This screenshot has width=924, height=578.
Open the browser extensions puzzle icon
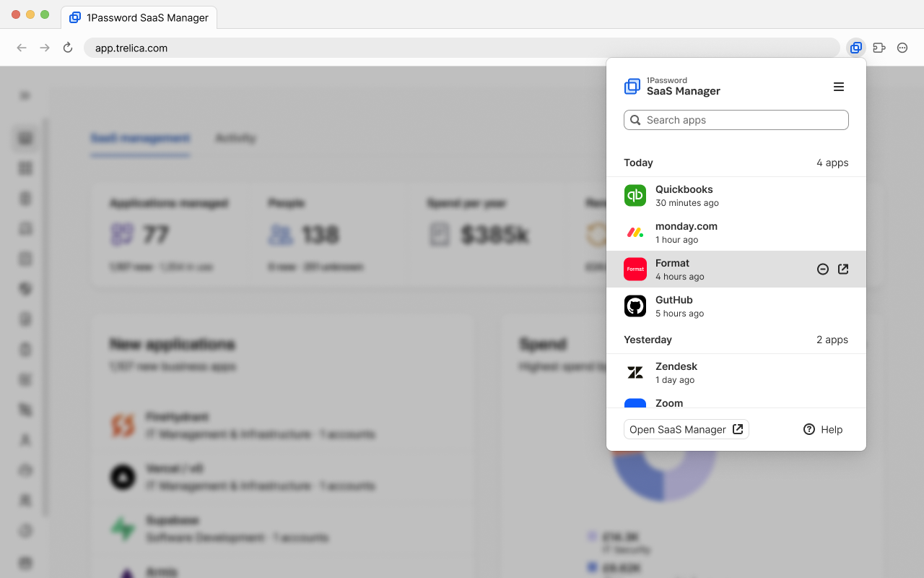click(879, 48)
